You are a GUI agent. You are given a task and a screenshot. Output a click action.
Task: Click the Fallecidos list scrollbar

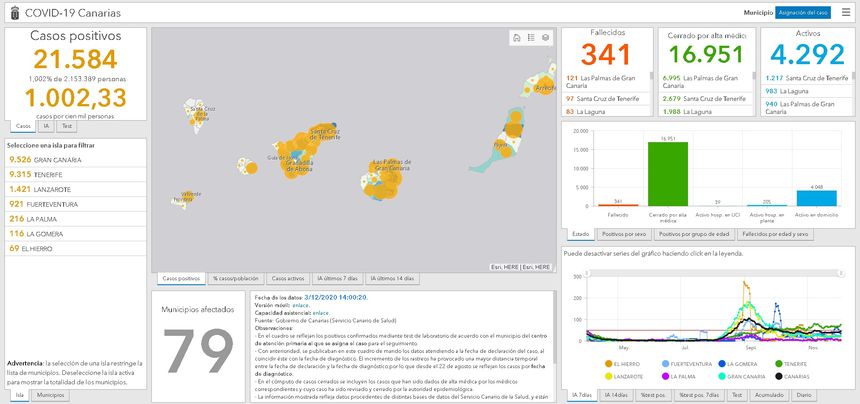point(652,93)
